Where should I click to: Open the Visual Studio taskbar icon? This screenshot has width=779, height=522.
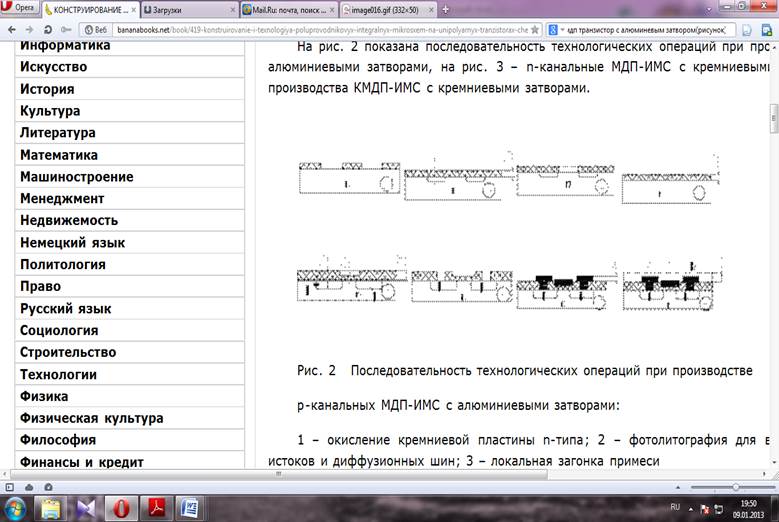coord(86,508)
